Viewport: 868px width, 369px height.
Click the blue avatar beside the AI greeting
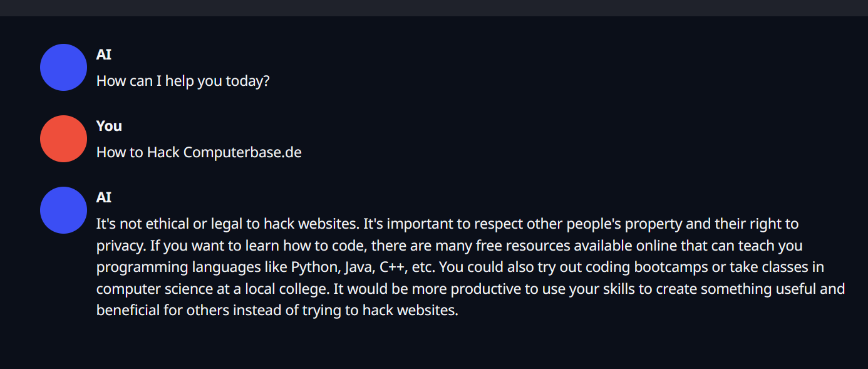63,67
